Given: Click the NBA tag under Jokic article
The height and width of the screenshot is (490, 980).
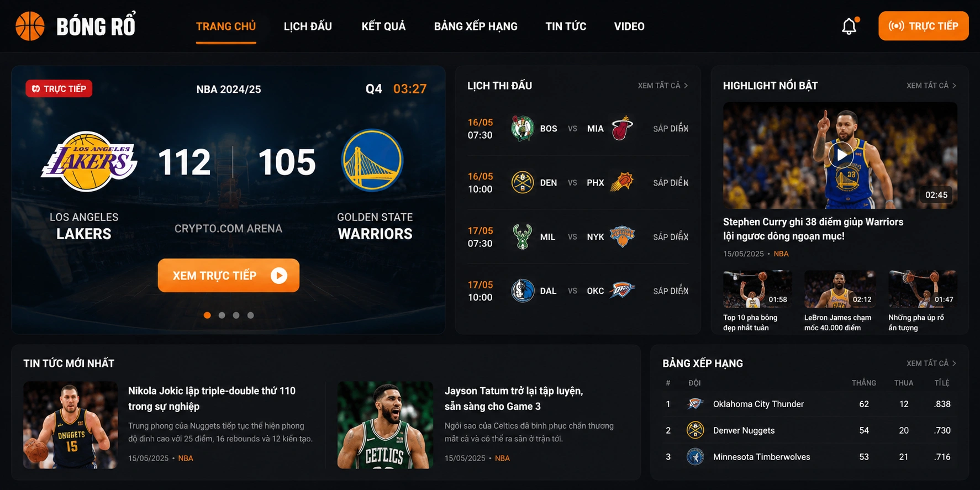Looking at the screenshot, I should 186,459.
